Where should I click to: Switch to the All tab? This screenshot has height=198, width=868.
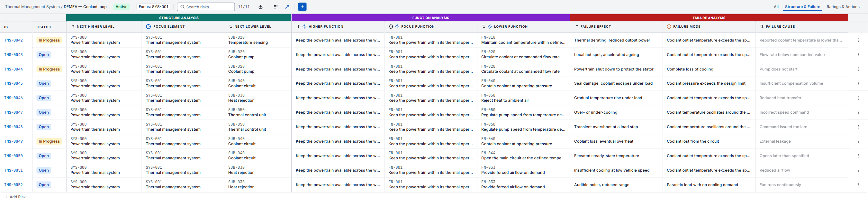[776, 7]
